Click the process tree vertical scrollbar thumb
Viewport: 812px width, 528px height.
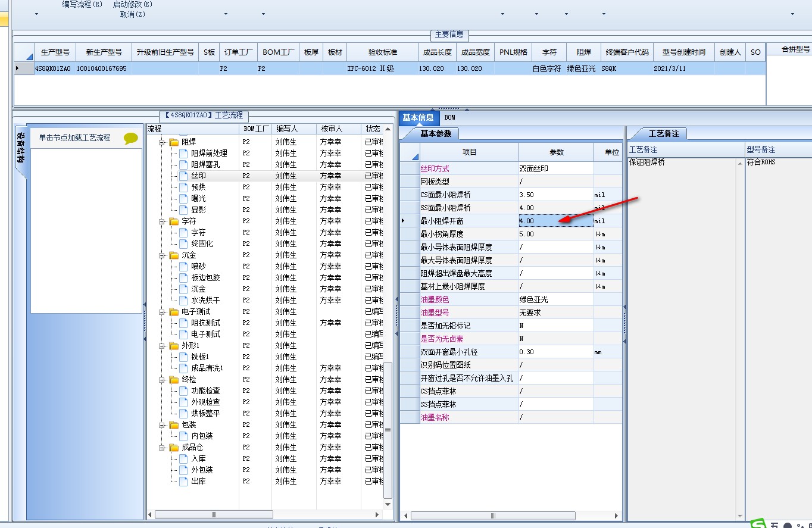(388, 430)
